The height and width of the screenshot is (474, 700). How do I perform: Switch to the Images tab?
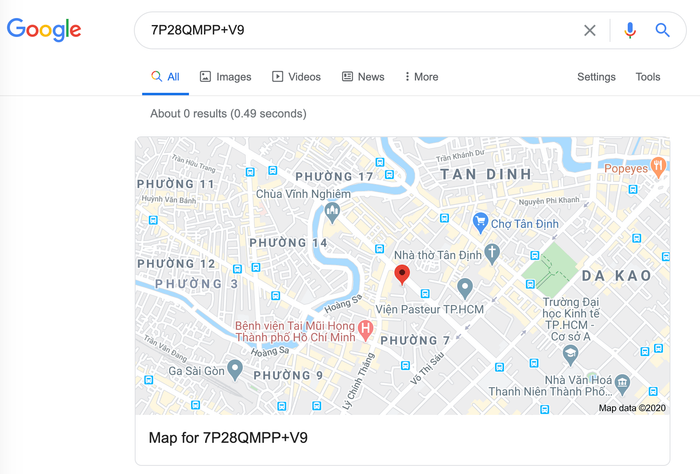coord(225,77)
